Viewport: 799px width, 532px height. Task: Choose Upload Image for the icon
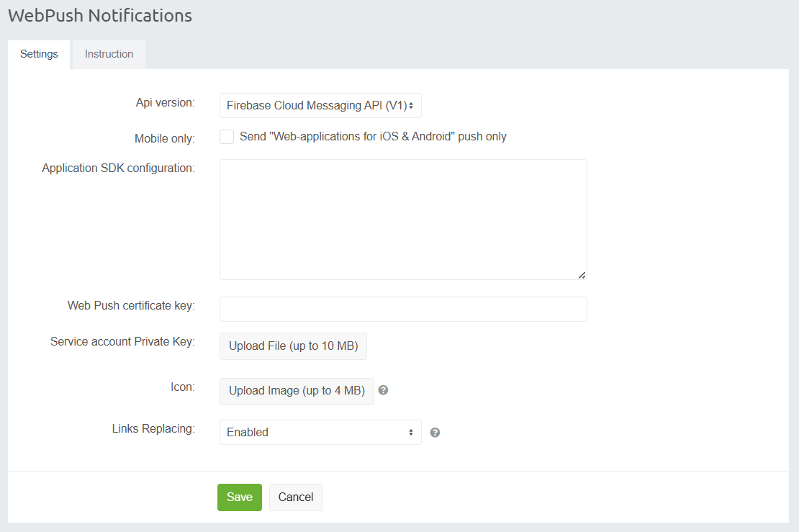pyautogui.click(x=297, y=391)
